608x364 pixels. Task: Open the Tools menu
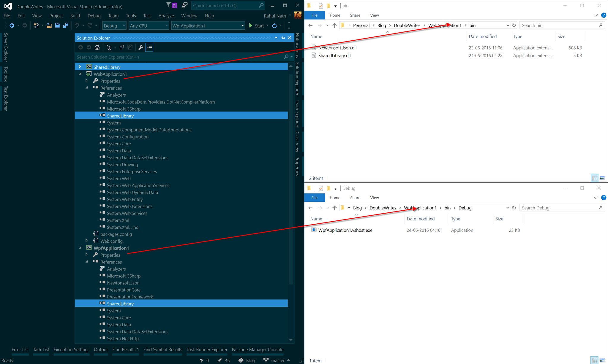tap(131, 16)
